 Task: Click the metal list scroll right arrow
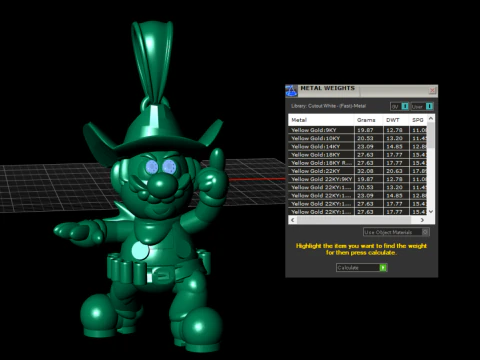pos(422,220)
